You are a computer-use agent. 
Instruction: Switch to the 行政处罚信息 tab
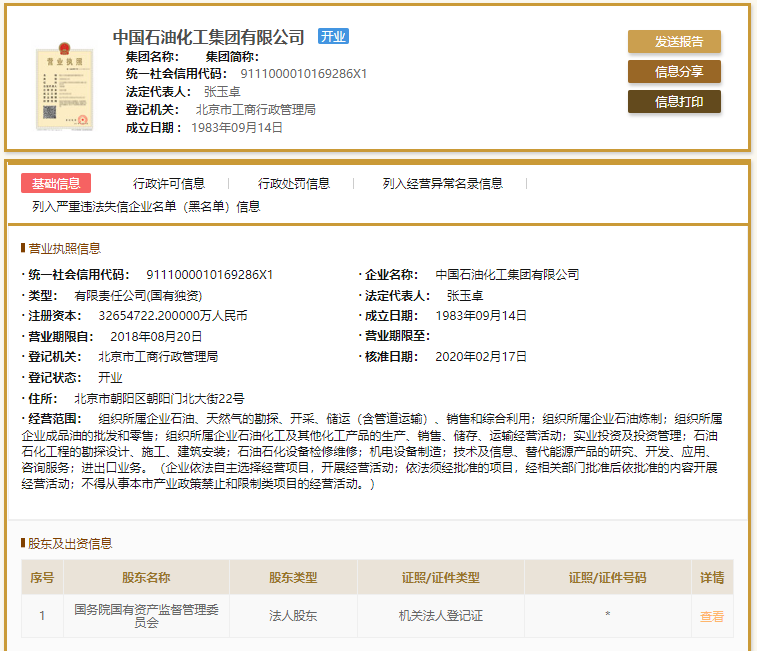294,184
